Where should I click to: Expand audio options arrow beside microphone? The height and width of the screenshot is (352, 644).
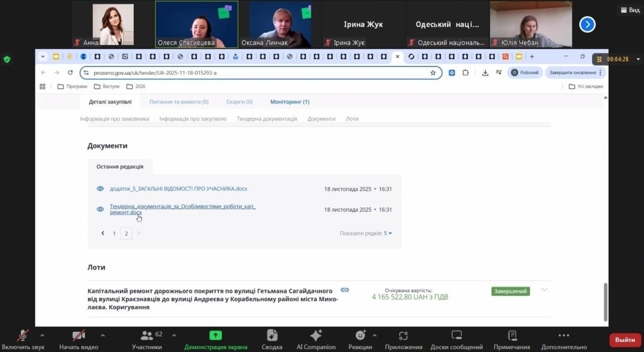click(42, 336)
